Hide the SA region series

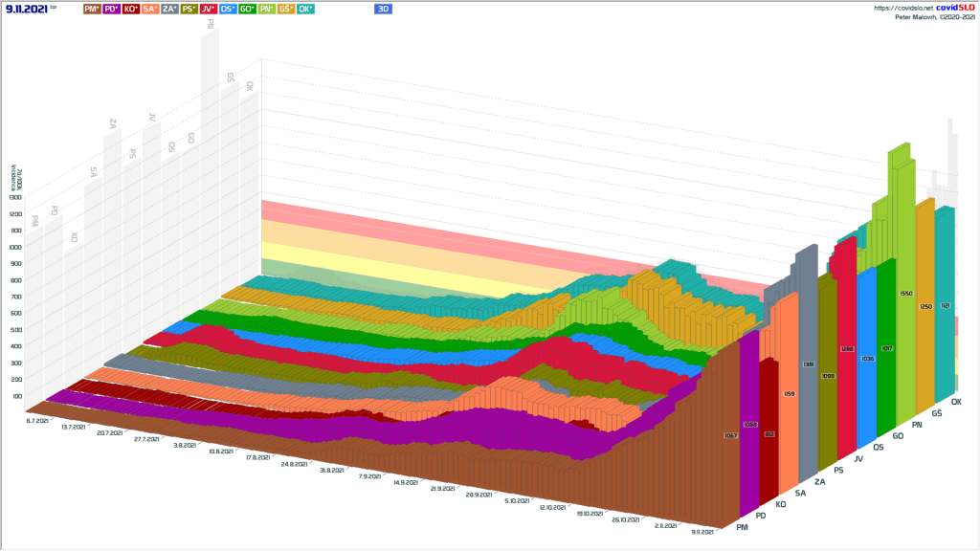click(x=150, y=9)
